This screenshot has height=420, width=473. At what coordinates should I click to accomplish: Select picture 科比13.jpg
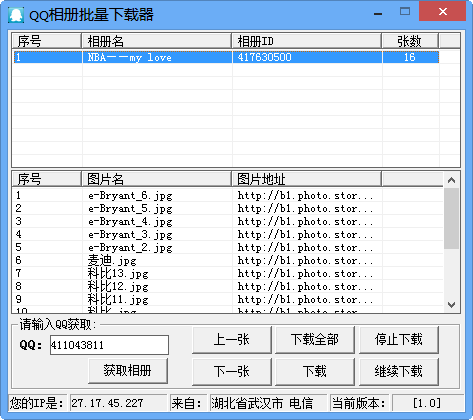(x=118, y=273)
